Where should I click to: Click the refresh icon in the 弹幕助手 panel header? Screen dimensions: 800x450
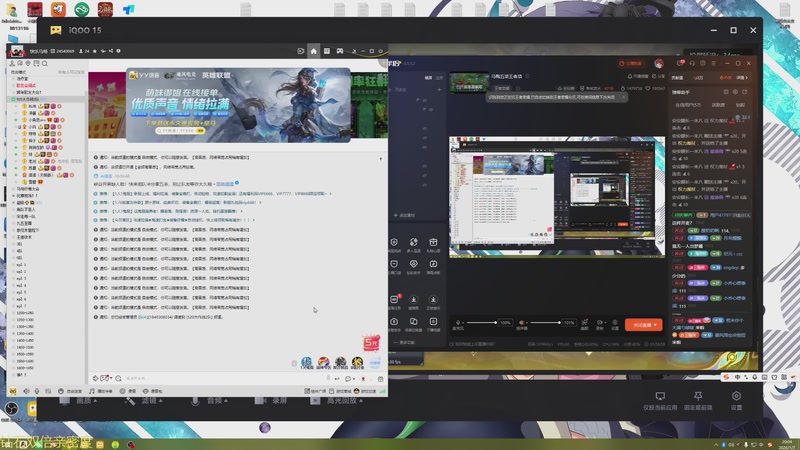coord(744,92)
